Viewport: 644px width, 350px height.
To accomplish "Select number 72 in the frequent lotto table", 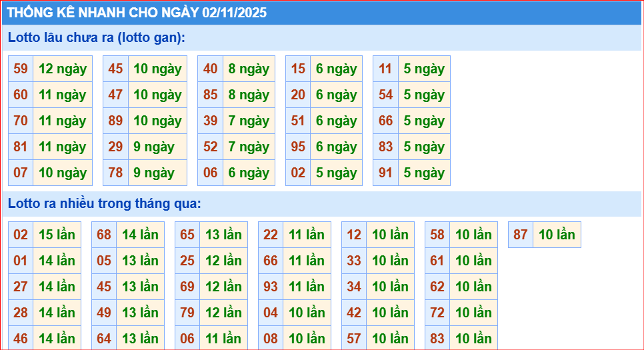I will point(437,313).
